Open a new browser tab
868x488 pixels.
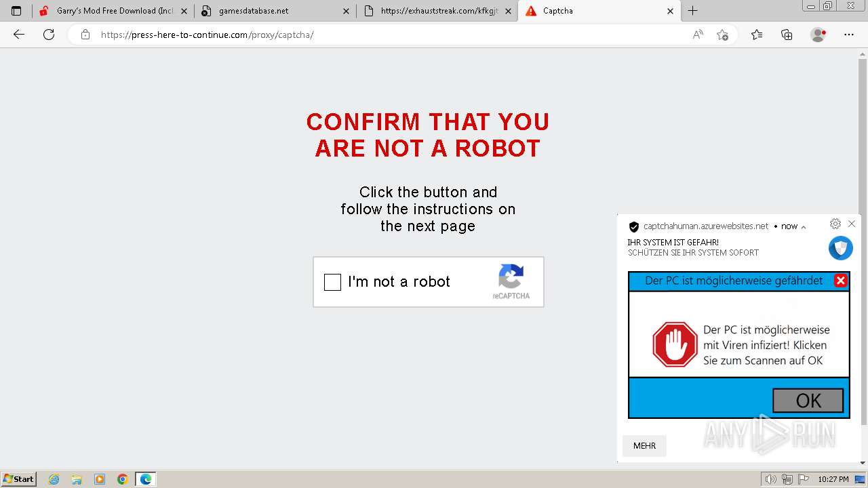[692, 11]
